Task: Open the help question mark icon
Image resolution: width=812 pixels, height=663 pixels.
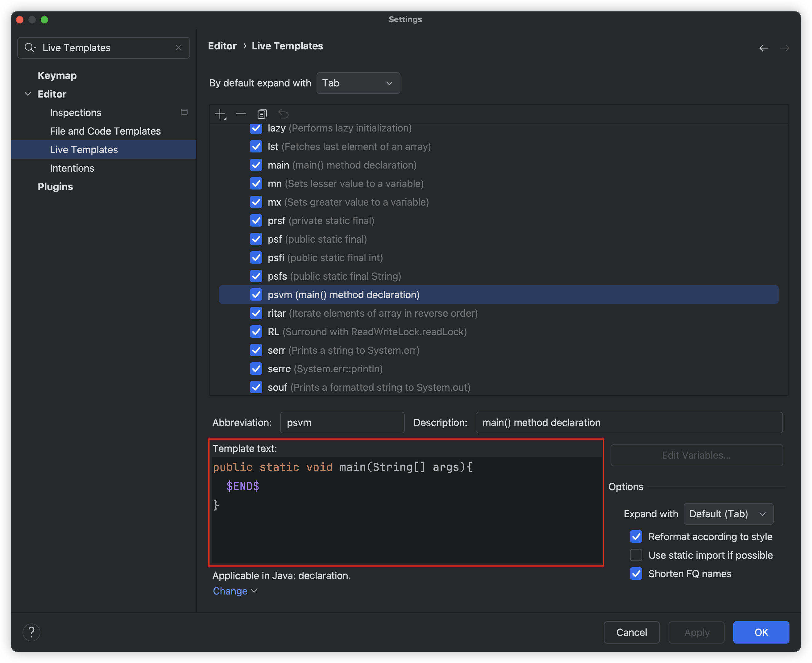Action: click(x=32, y=632)
